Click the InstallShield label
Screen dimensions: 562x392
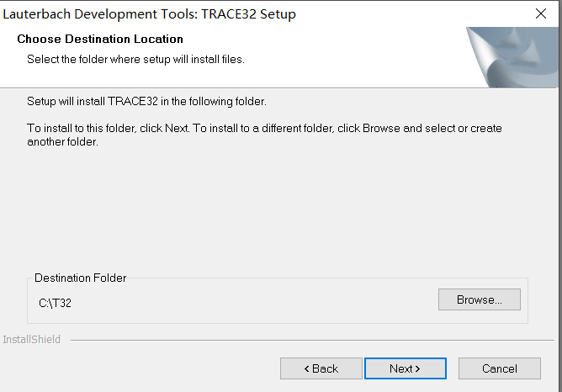31,340
